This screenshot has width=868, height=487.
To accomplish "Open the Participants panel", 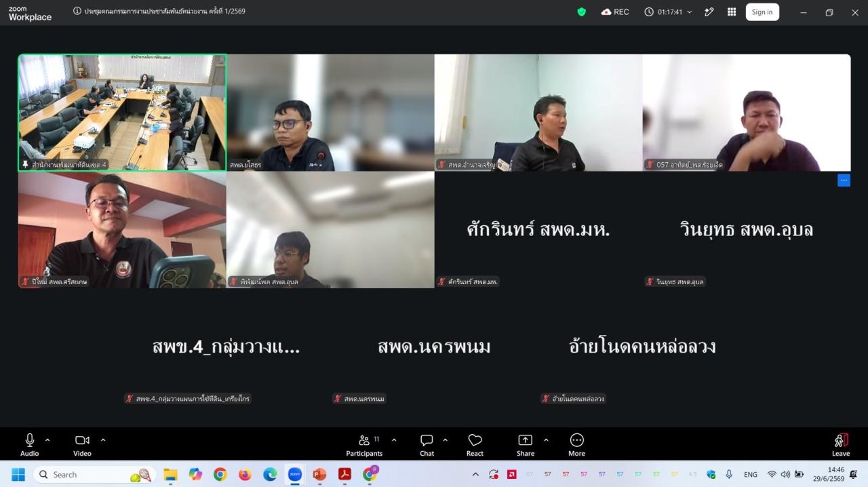I will tap(364, 445).
